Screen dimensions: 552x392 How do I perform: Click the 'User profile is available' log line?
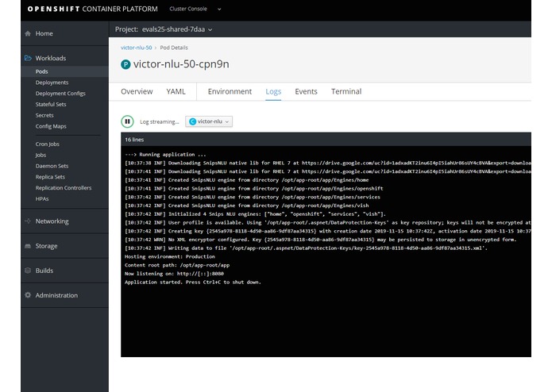(x=328, y=222)
